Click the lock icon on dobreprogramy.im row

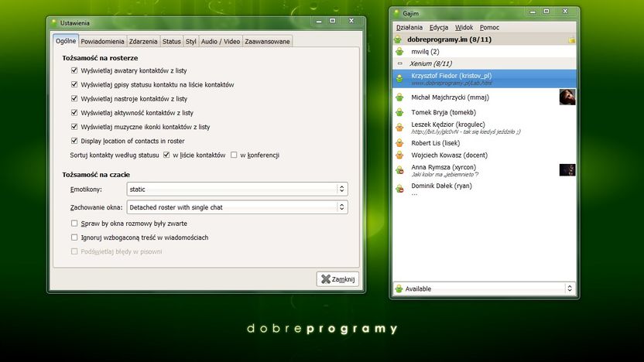tap(571, 39)
